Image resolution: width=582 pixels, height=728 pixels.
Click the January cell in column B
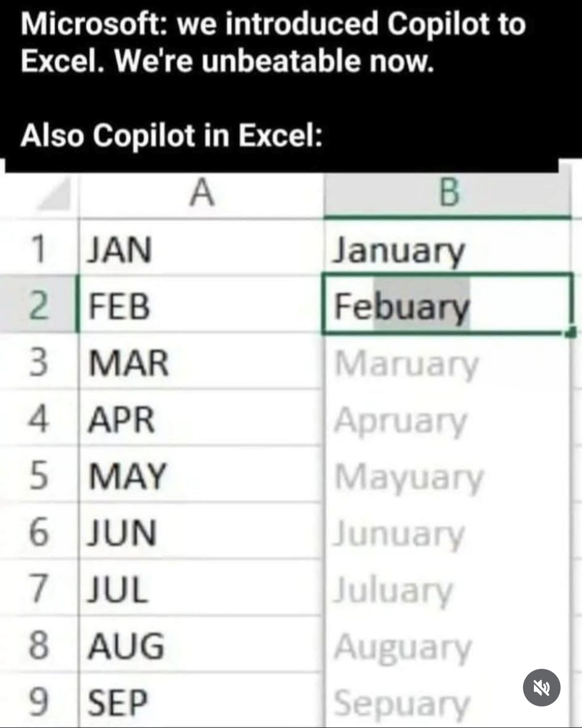[x=448, y=249]
